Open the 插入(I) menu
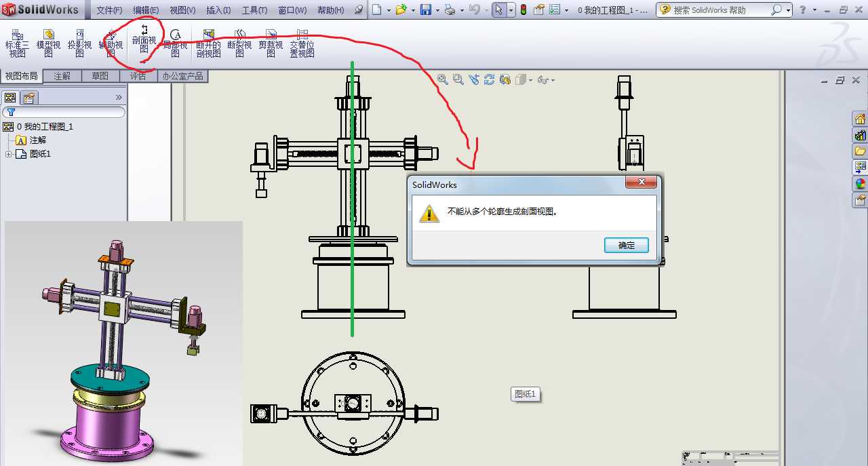This screenshot has width=868, height=466. pos(218,10)
